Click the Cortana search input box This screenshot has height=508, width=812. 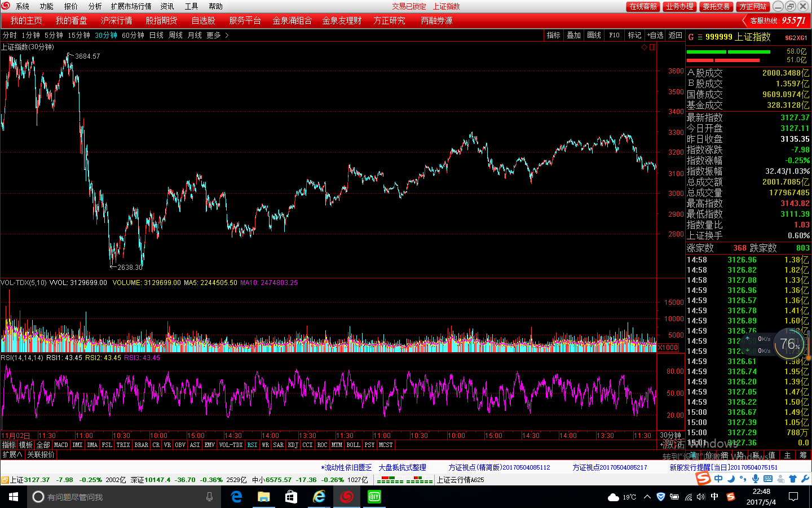pyautogui.click(x=124, y=497)
